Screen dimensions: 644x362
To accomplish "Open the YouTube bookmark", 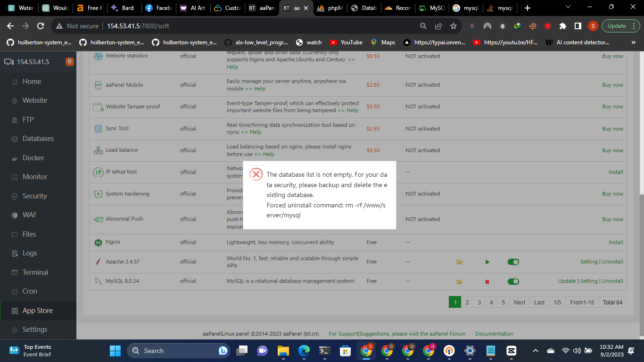I will coord(347,42).
